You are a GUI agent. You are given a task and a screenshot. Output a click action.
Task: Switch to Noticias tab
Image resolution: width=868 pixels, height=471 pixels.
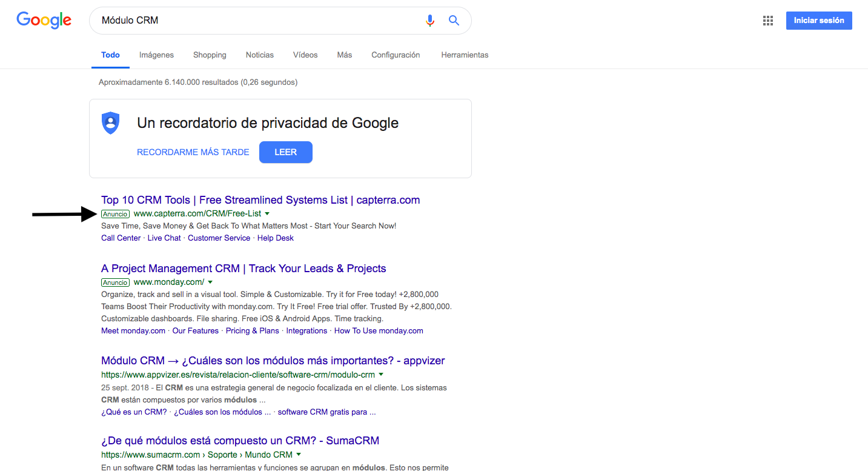coord(260,55)
